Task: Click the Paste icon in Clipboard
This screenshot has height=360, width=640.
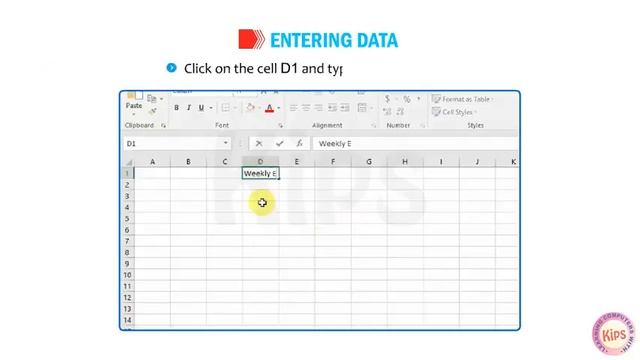Action: [x=134, y=96]
